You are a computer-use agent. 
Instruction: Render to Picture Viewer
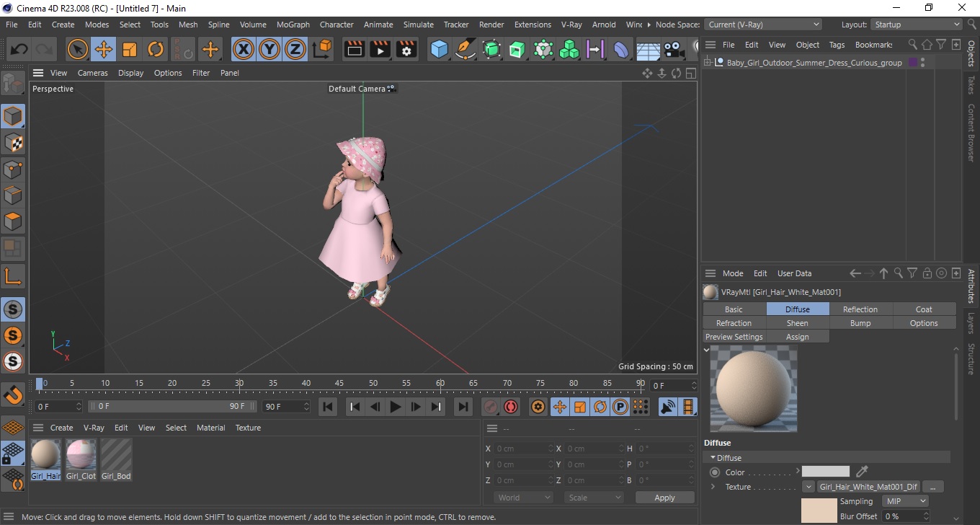(x=380, y=49)
